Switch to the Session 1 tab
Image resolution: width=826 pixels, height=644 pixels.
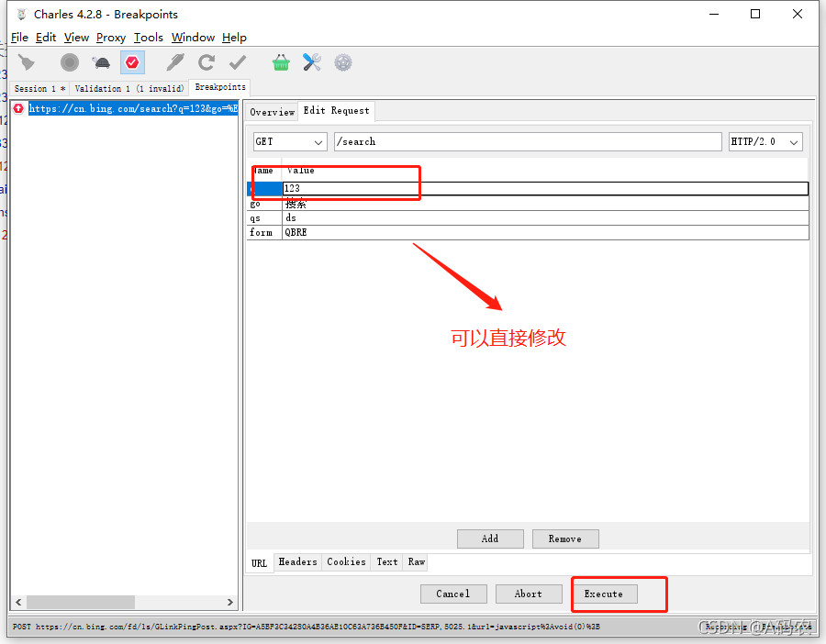point(39,88)
